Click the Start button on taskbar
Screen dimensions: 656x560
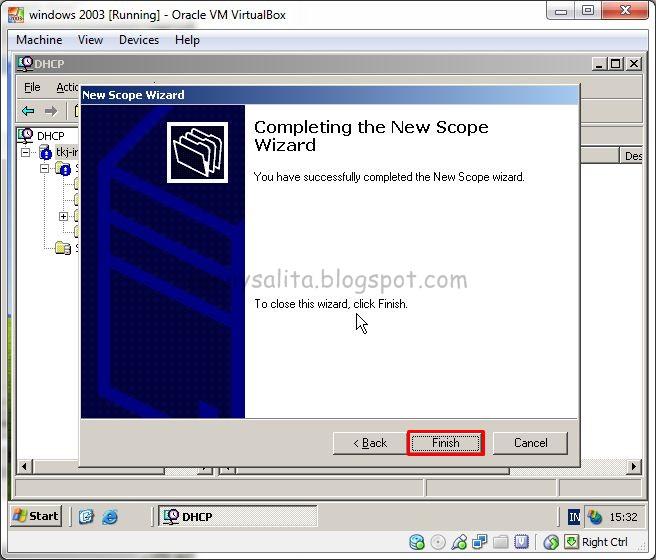[36, 516]
